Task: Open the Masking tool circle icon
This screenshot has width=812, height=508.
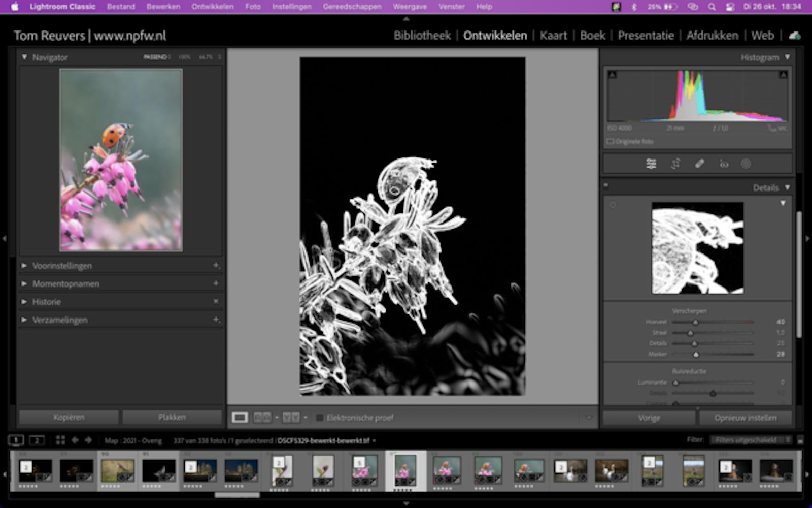Action: coord(746,164)
